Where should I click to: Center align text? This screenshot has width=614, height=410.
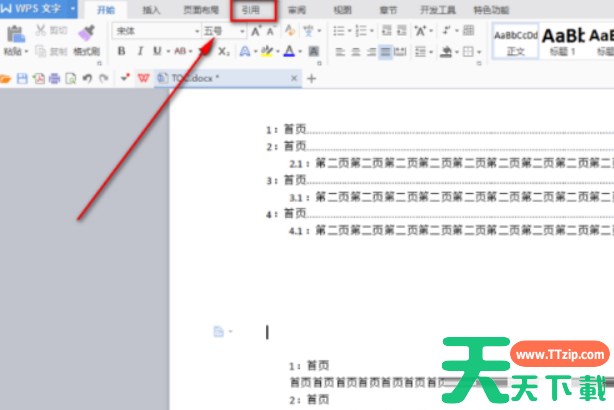(356, 52)
